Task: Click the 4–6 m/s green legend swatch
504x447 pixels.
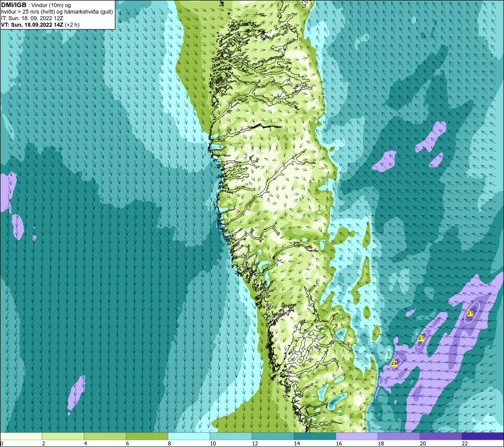Action: click(105, 436)
